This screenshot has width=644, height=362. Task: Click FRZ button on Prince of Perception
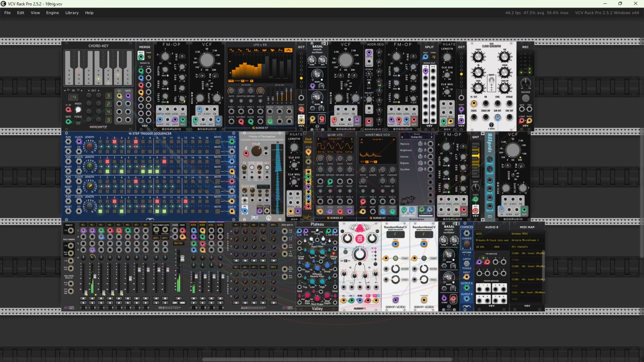point(252,167)
